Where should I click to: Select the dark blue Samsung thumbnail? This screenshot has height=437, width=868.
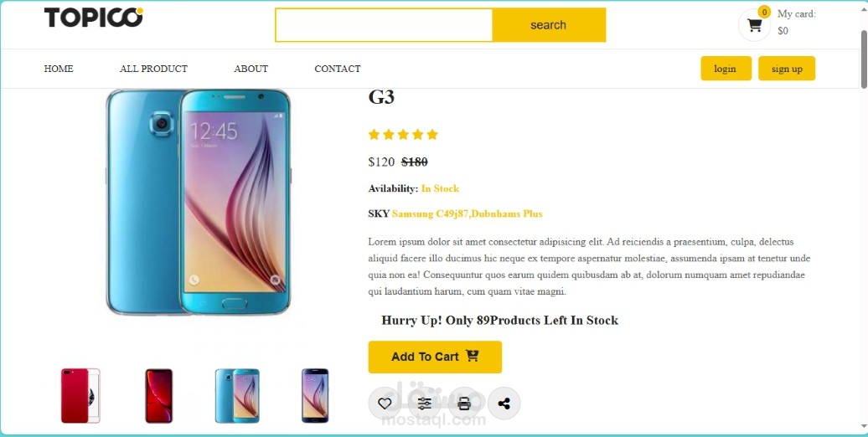pyautogui.click(x=315, y=395)
